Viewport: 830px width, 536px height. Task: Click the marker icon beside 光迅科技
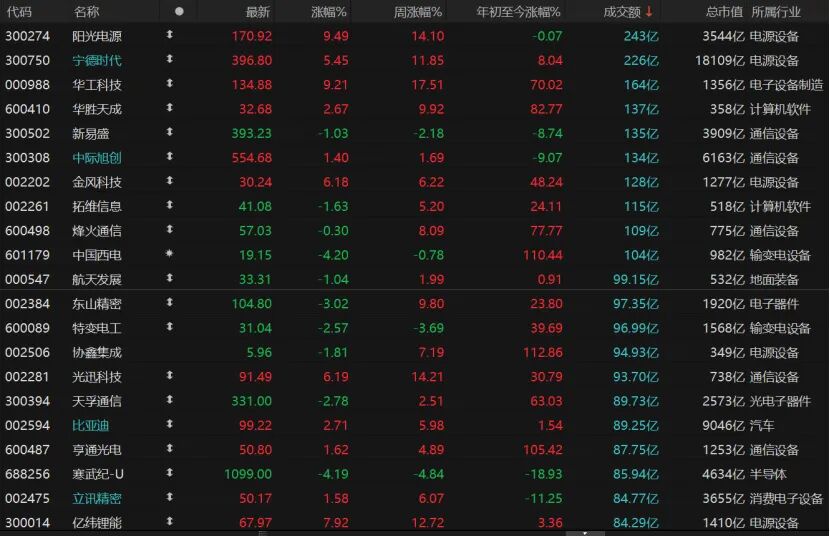169,377
